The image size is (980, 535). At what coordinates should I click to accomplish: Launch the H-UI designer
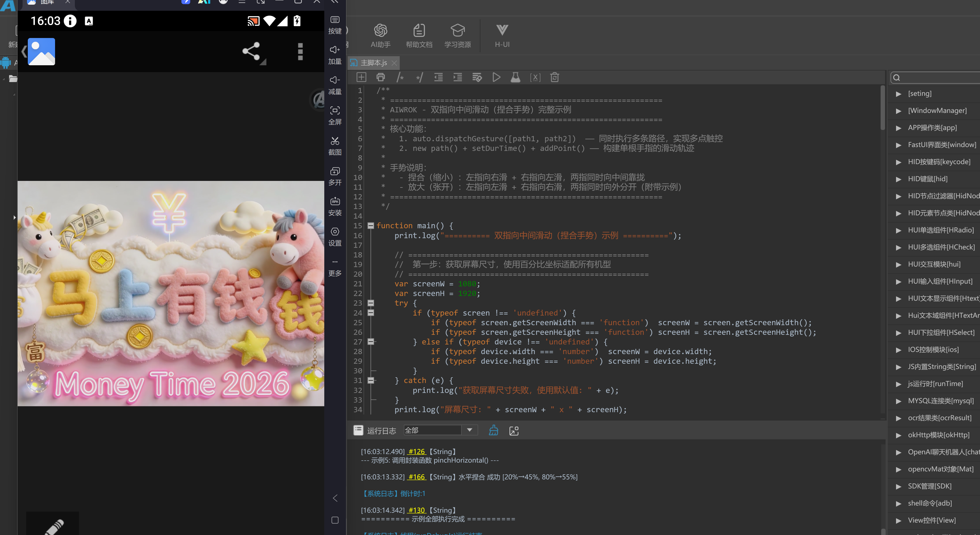click(x=502, y=36)
